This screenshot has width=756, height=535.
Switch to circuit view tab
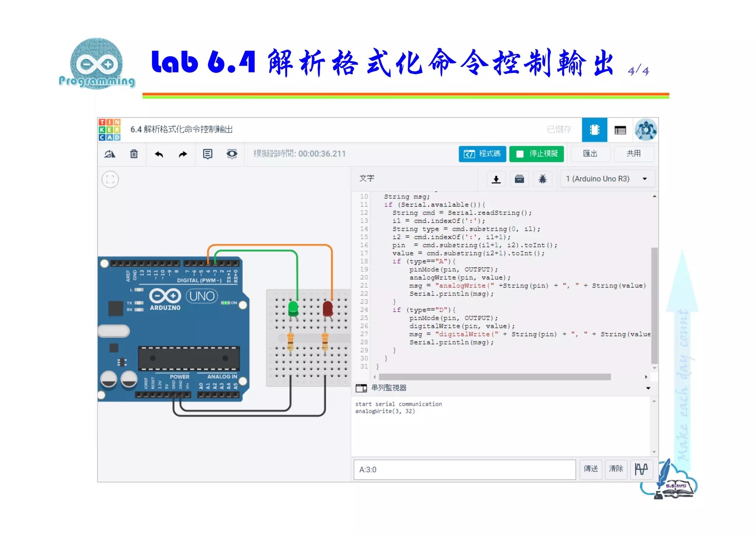pyautogui.click(x=594, y=130)
